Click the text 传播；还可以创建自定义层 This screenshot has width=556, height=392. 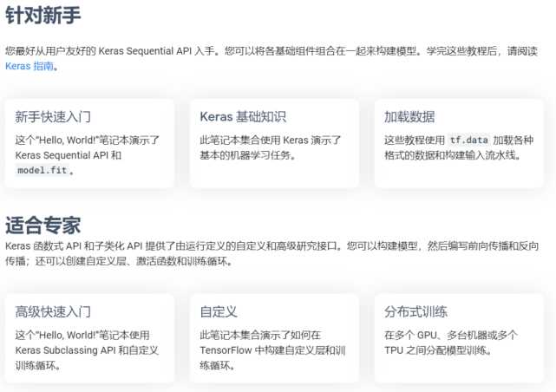[x=66, y=261]
